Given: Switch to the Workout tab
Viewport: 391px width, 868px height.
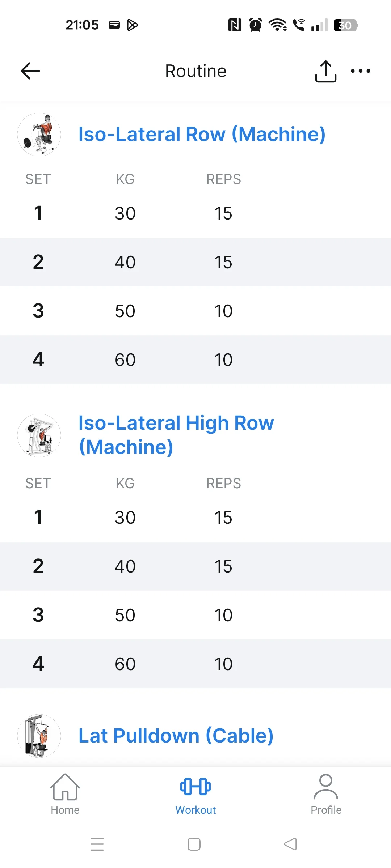Looking at the screenshot, I should (195, 794).
